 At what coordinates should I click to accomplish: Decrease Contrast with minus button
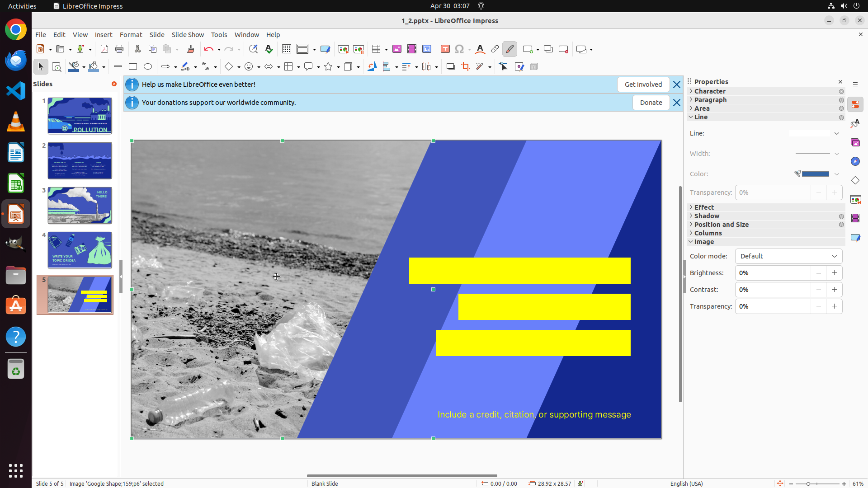point(818,290)
